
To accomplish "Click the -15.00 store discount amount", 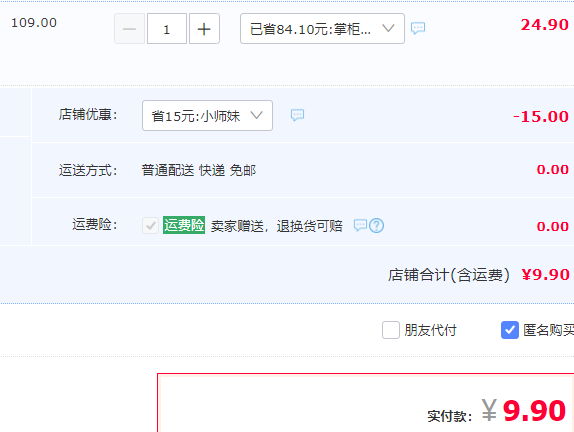I will click(541, 117).
